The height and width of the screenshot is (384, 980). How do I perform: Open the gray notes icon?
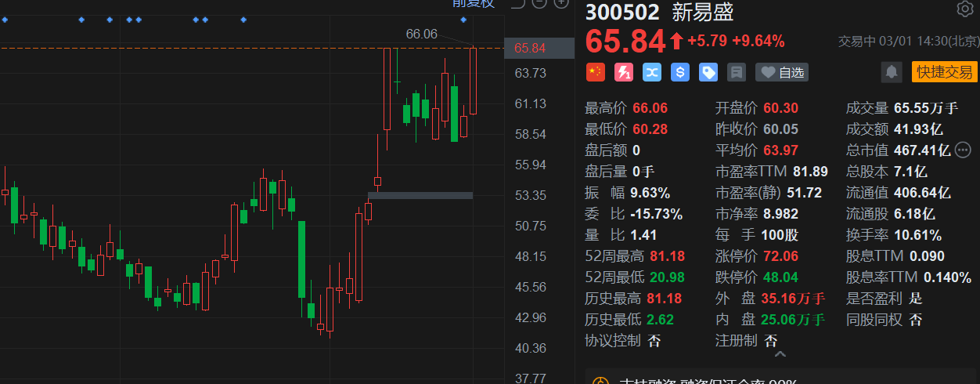point(736,72)
